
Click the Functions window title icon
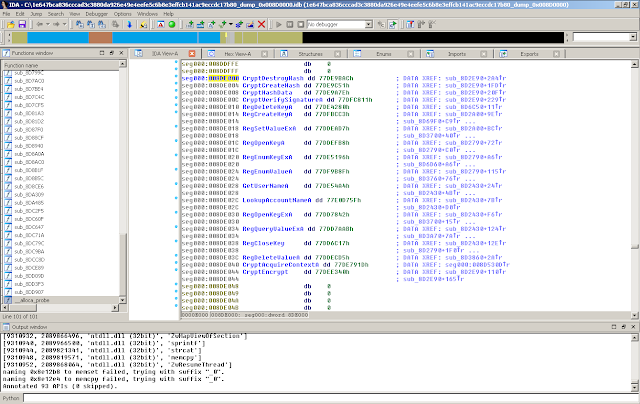[x=6, y=53]
